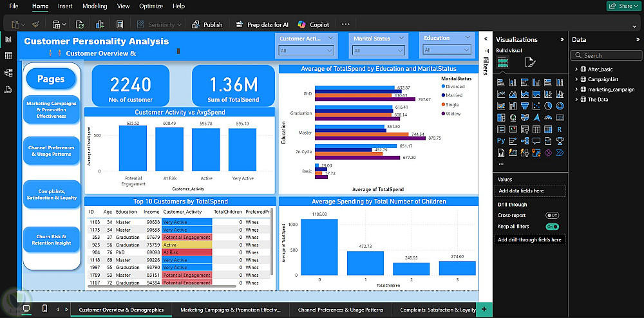Open the Sensitivity dropdown
The width and height of the screenshot is (644, 318).
(159, 24)
